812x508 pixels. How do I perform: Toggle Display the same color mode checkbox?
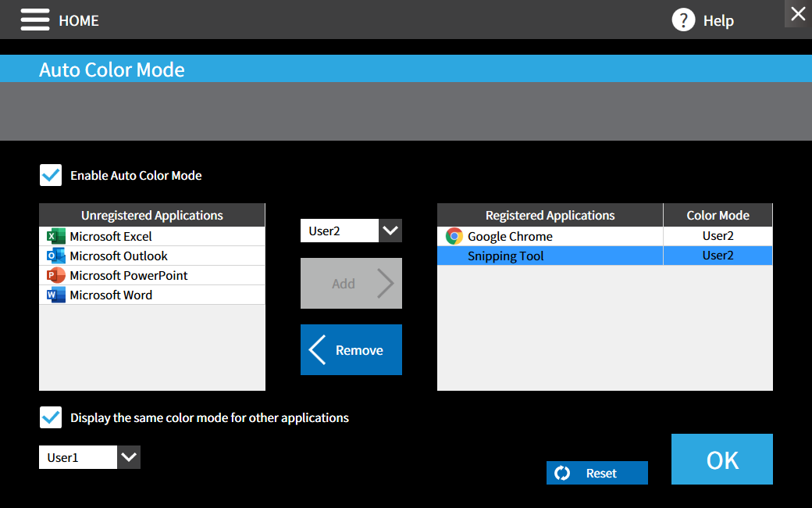click(x=51, y=417)
